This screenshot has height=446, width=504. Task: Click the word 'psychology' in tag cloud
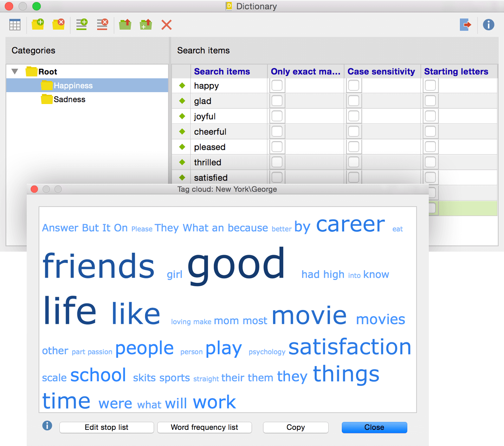(267, 352)
